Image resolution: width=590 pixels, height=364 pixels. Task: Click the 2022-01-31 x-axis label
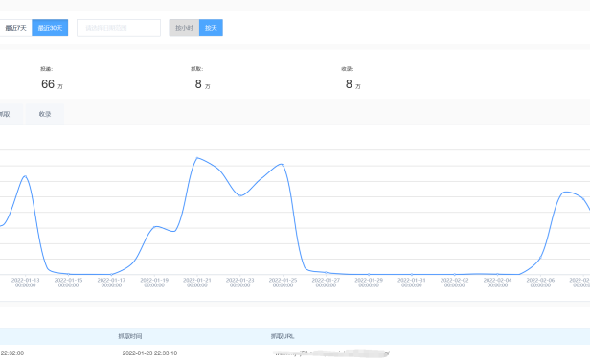tap(412, 283)
